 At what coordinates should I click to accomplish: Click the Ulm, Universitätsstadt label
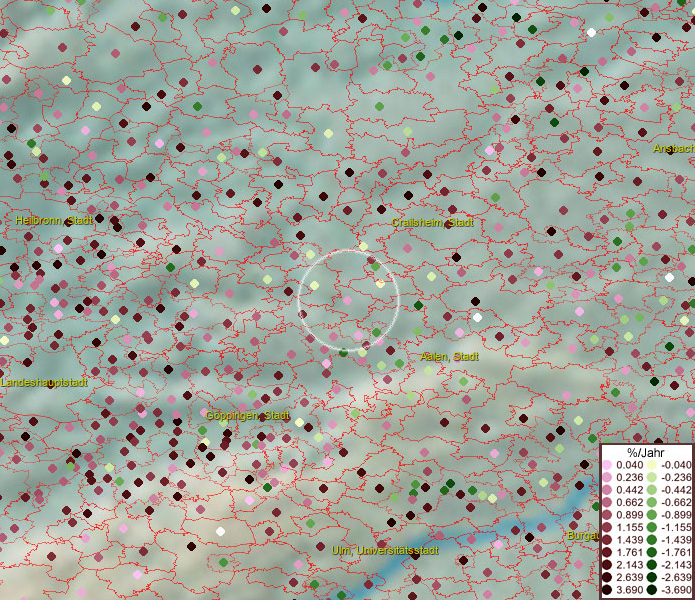(385, 550)
